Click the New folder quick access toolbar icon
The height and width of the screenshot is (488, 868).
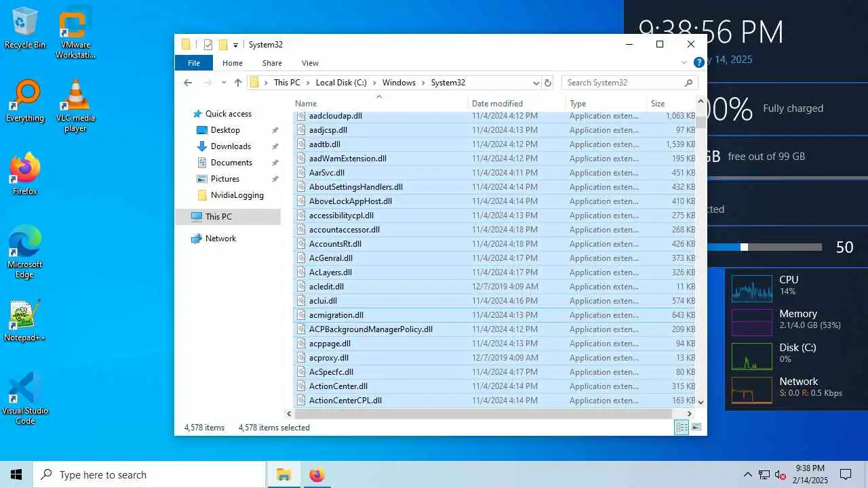click(222, 45)
